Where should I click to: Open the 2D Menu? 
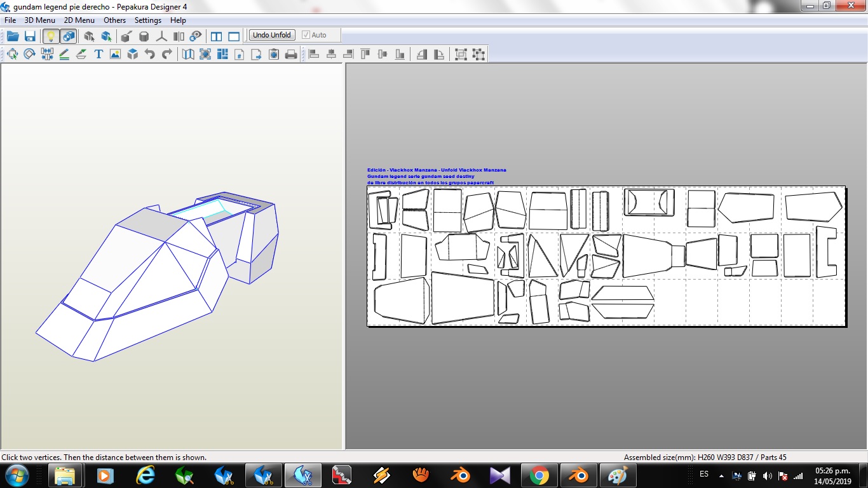79,20
